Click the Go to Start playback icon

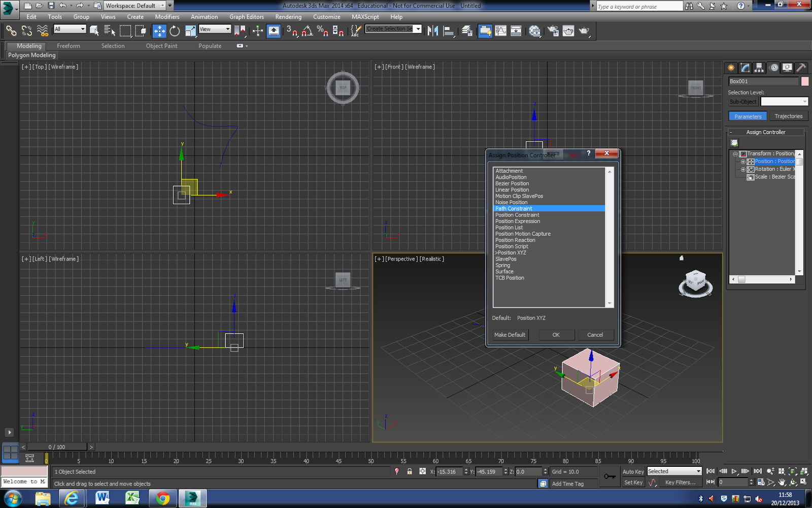pos(709,471)
